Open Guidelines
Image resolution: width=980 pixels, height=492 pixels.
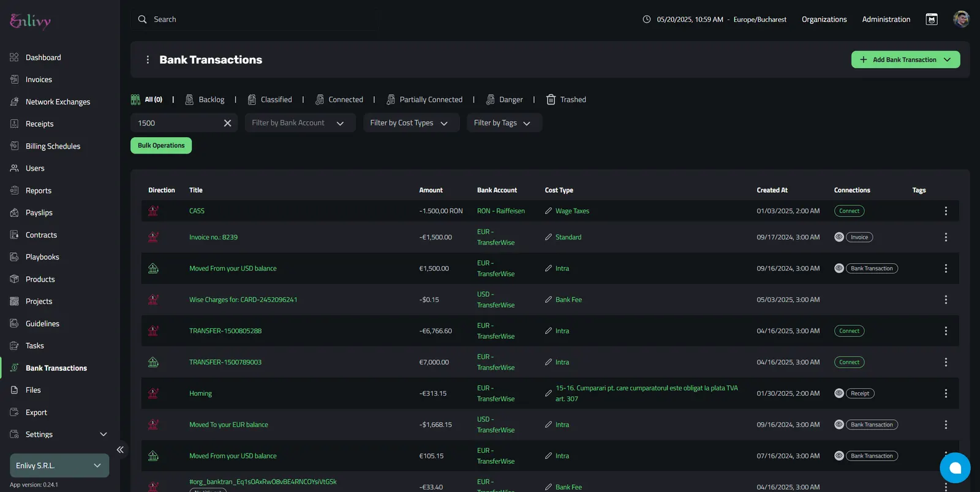point(42,324)
